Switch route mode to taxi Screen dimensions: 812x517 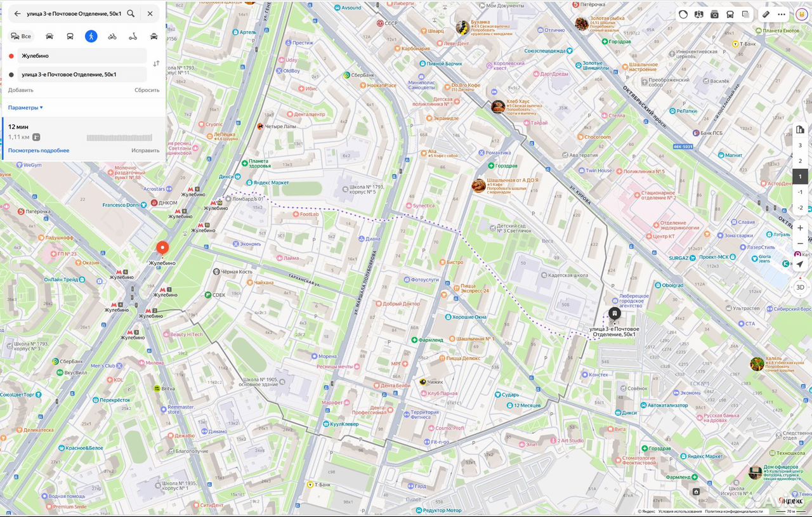pos(154,36)
